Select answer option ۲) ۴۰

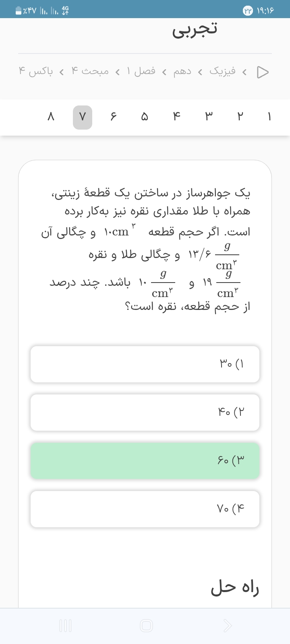tap(145, 413)
